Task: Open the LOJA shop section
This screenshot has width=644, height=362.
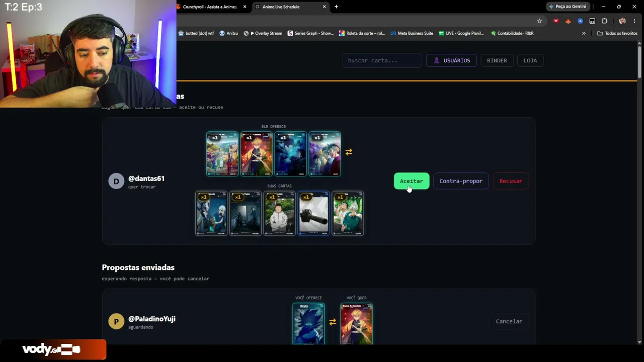Action: (530, 60)
